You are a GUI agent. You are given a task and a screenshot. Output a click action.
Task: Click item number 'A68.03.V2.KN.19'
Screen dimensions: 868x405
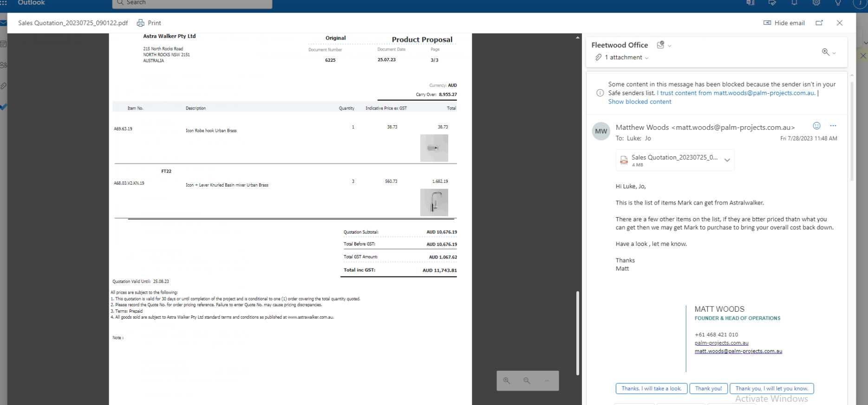(x=129, y=183)
